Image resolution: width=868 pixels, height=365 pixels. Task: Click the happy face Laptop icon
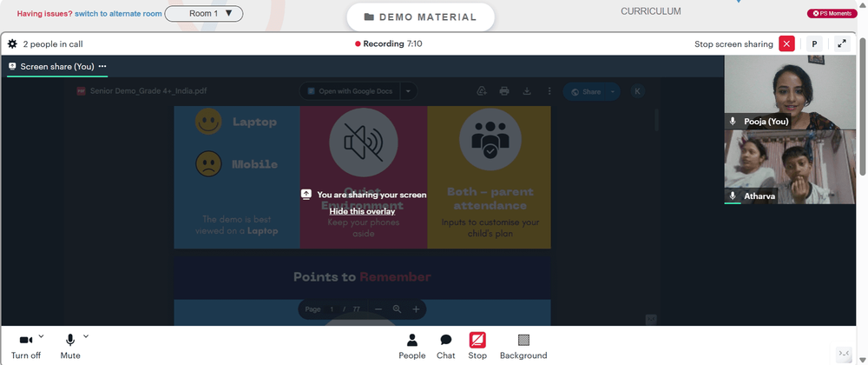pos(208,122)
